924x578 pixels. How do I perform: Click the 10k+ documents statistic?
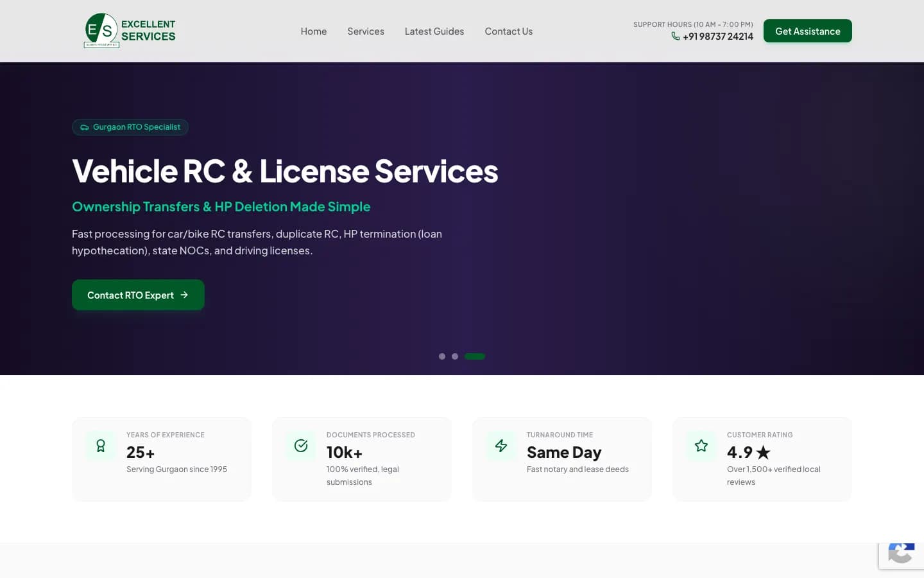pos(345,453)
